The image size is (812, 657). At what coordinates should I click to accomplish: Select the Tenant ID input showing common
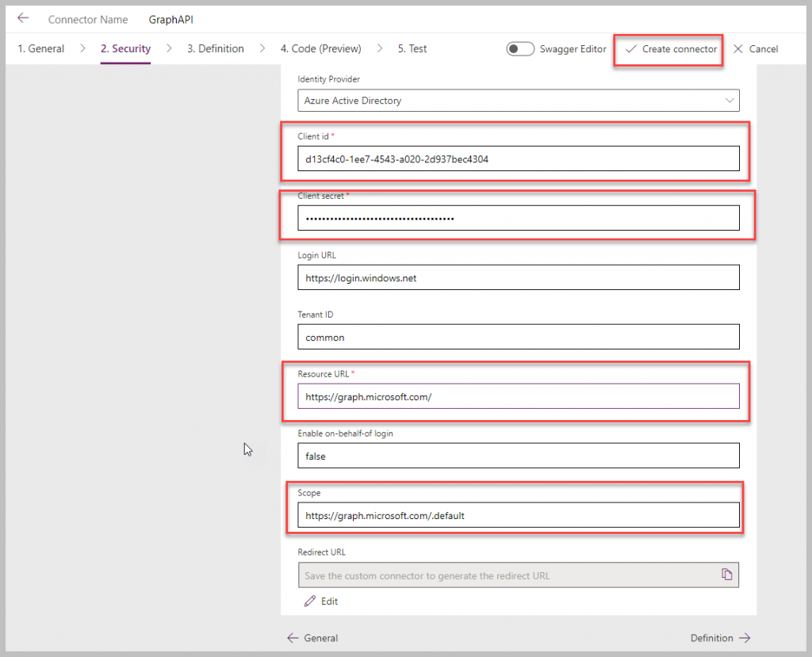(x=519, y=336)
